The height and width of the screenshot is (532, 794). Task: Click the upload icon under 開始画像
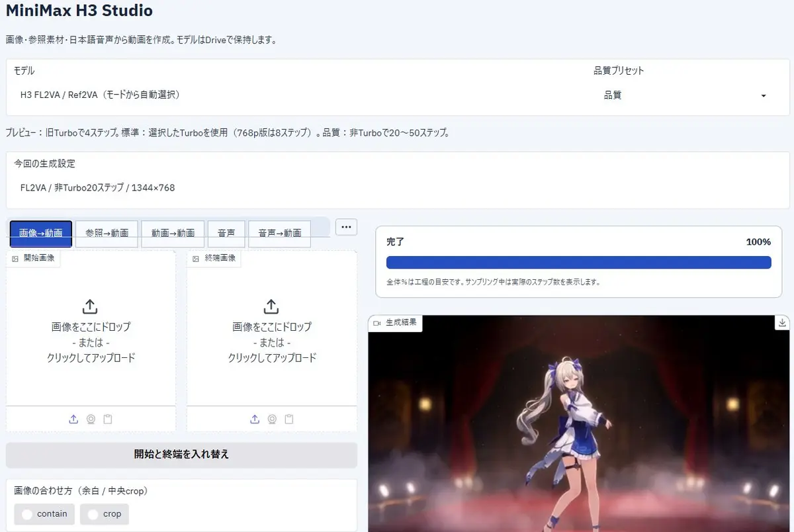click(73, 419)
